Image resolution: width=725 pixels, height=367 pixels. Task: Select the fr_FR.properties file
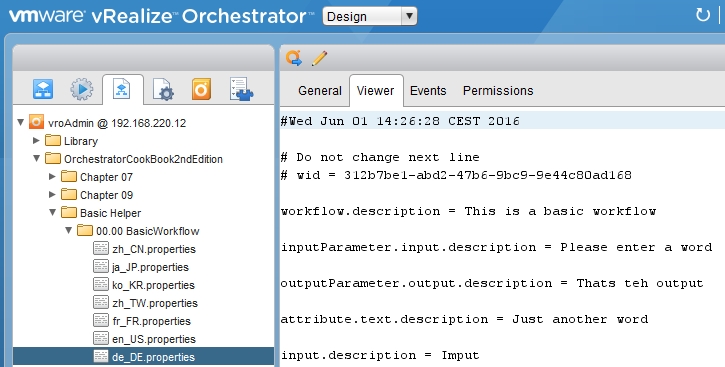point(142,321)
